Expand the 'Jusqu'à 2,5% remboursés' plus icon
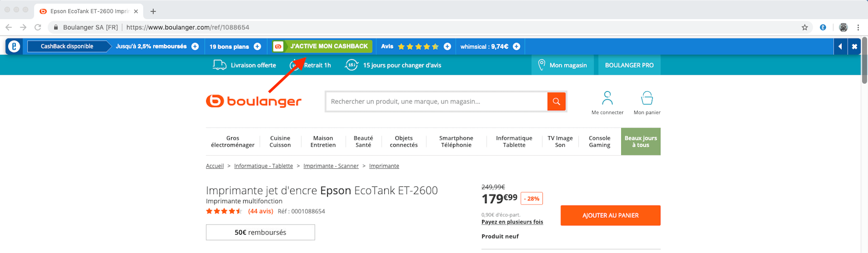The height and width of the screenshot is (253, 868). tap(195, 46)
